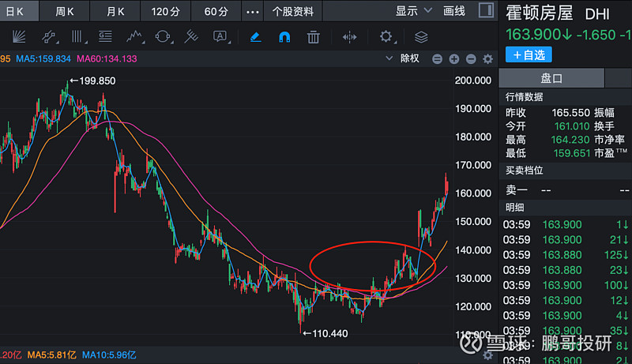Screen dimensions: 632x364
Task: Open the drawing toolbar settings gear
Action: (386, 36)
